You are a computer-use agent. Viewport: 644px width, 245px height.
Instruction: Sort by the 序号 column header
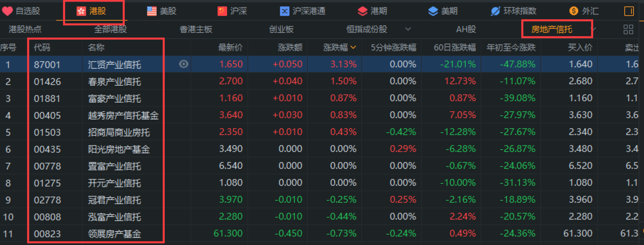click(8, 47)
